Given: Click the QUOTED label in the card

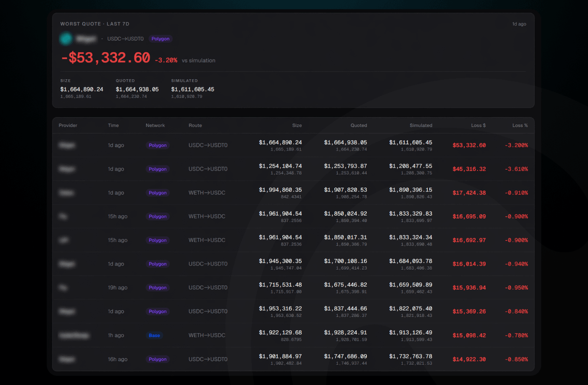Looking at the screenshot, I should pyautogui.click(x=125, y=81).
